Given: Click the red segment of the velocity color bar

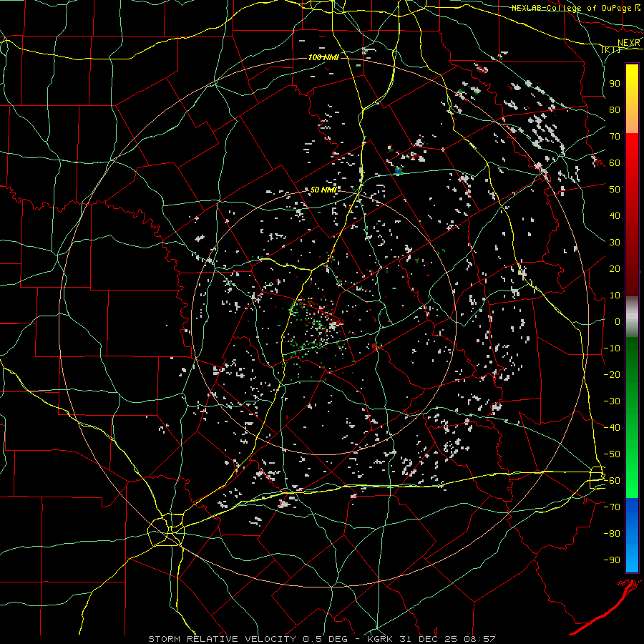Looking at the screenshot, I should coord(632,215).
